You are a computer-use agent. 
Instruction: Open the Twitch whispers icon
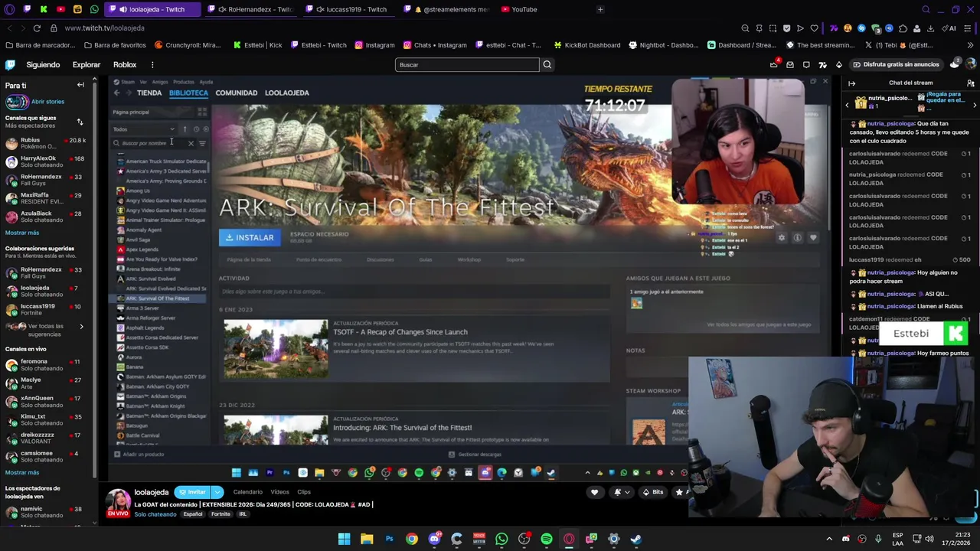(x=806, y=65)
